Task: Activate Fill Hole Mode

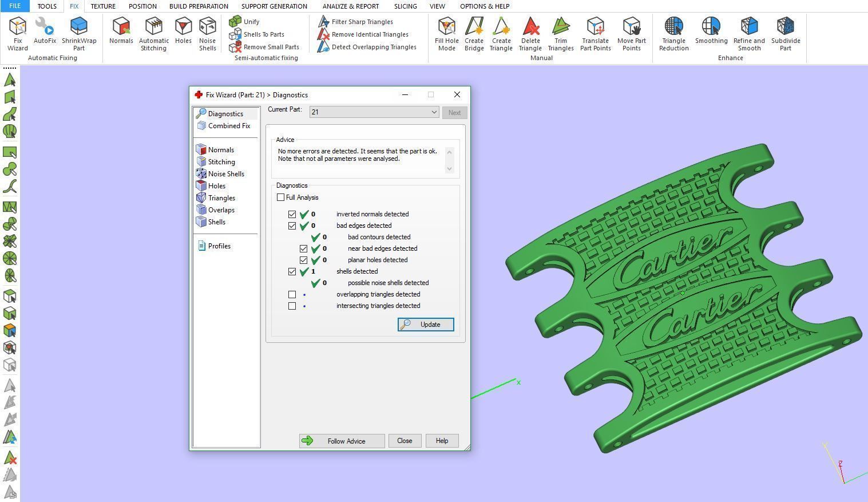Action: 447,34
